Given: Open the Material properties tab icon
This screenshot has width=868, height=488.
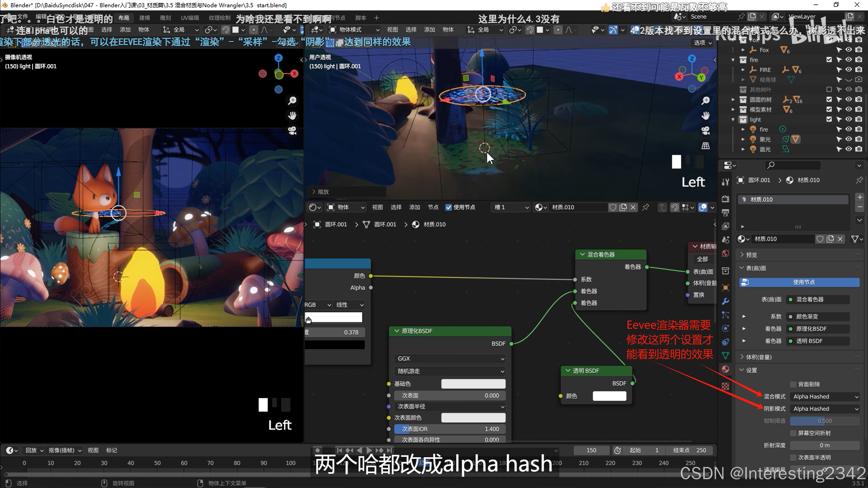Looking at the screenshot, I should coord(726,369).
